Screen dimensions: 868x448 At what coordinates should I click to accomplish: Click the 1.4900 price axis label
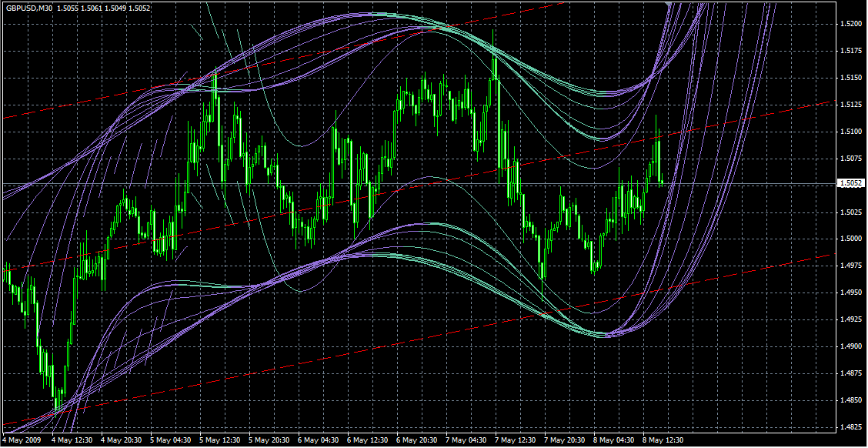pos(851,346)
